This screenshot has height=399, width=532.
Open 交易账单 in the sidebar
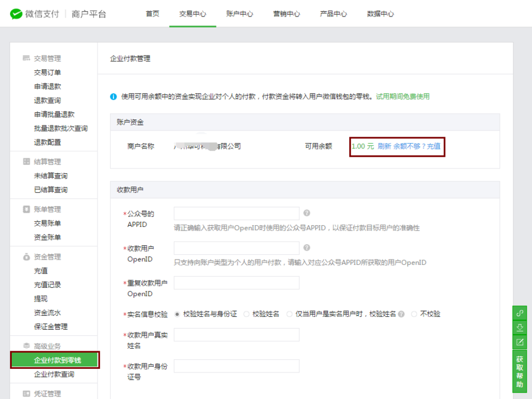click(47, 223)
